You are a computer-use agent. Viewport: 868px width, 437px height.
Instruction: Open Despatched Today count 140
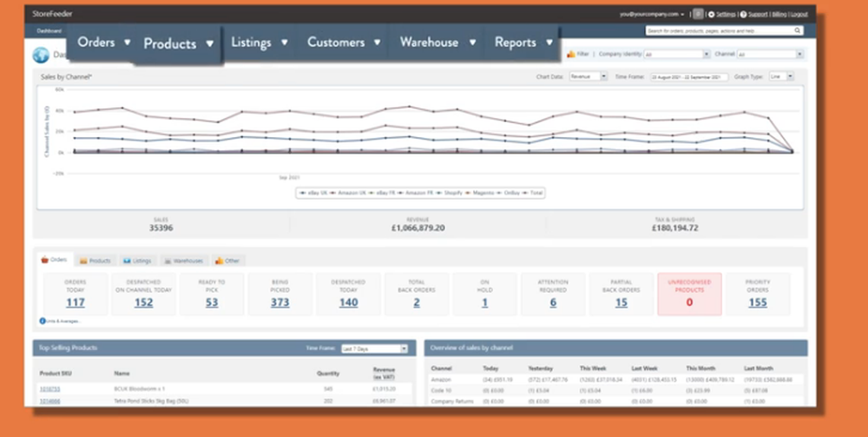[348, 303]
